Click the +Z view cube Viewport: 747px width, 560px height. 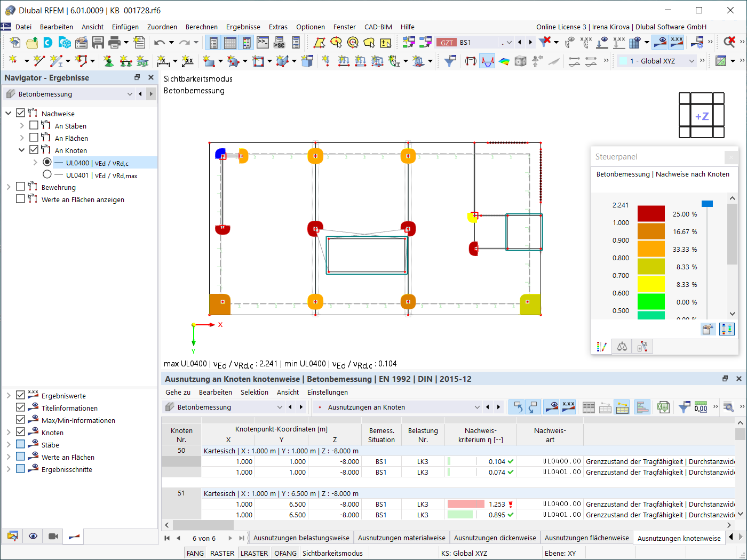coord(702,116)
